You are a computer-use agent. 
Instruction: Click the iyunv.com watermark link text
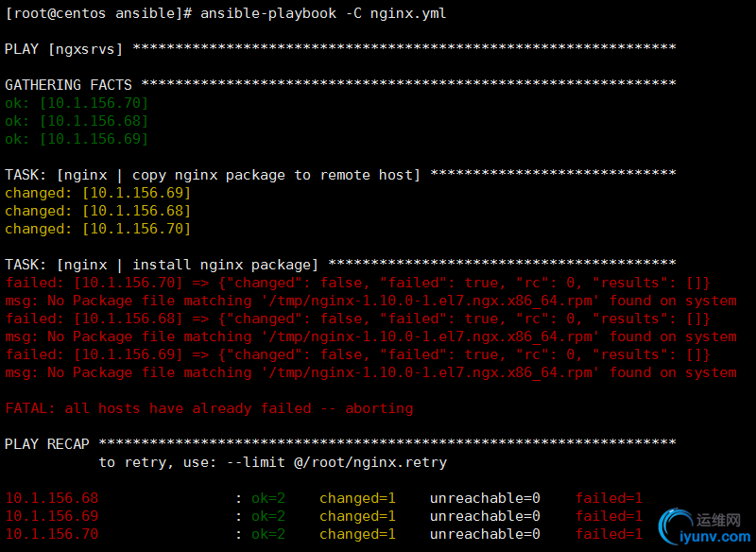(x=714, y=537)
